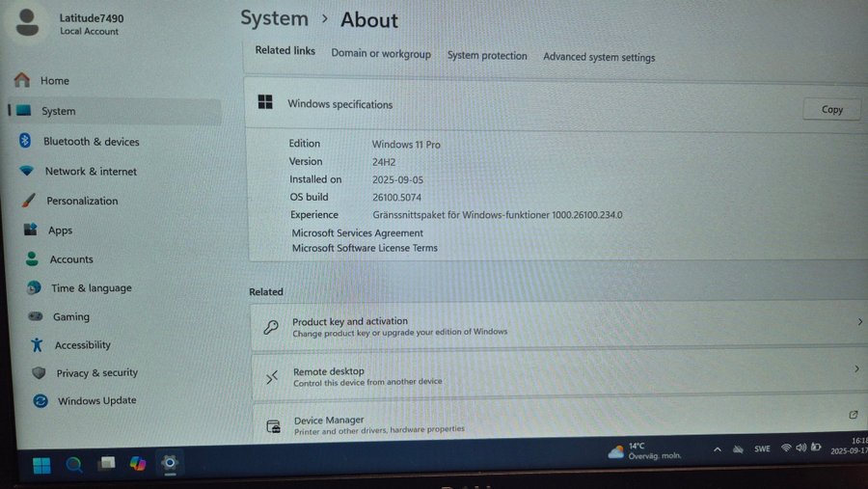Screen dimensions: 868x489
Task: Launch Copilot from the taskbar
Action: 138,463
